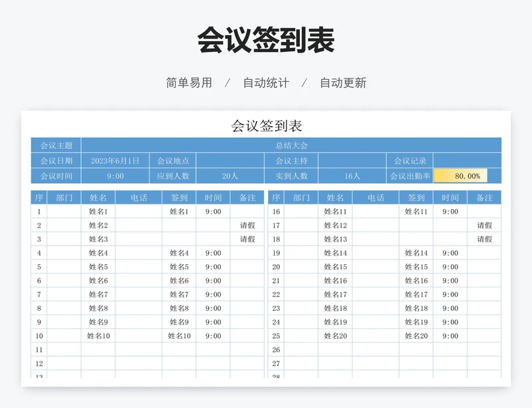Viewport: 532px width, 408px height.
Task: Click the 自动更新 subtitle text
Action: click(343, 83)
